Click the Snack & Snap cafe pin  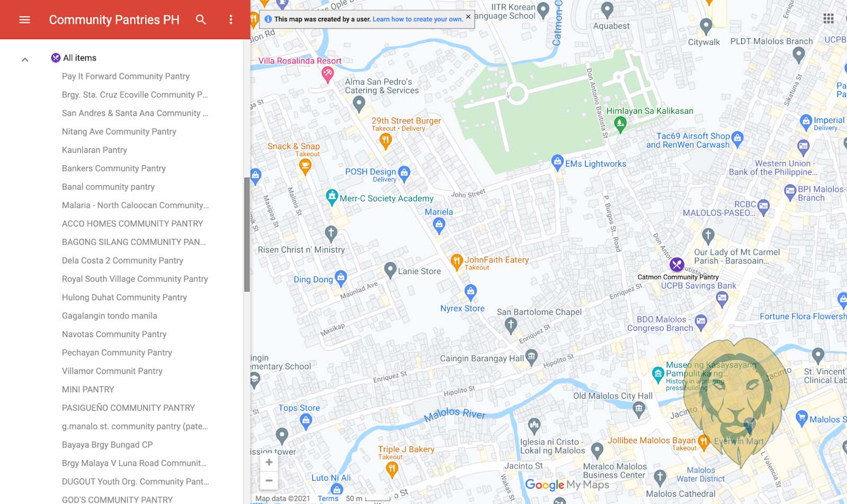click(305, 167)
